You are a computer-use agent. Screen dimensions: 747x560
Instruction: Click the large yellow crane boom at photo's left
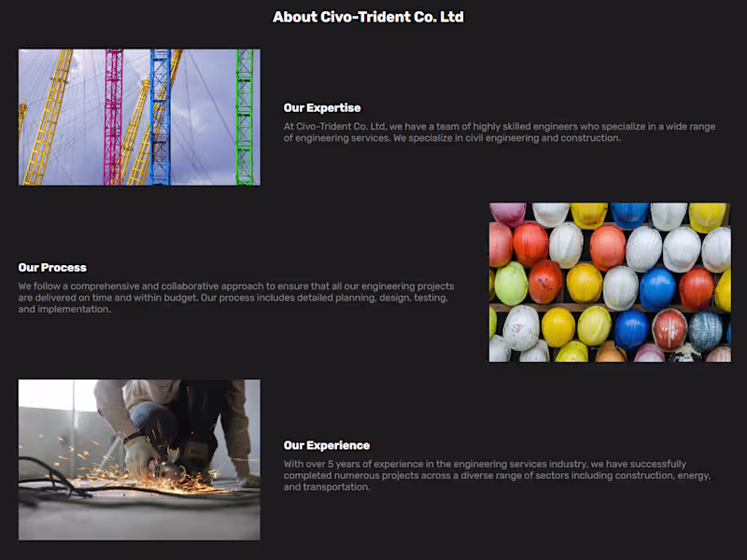coord(49,118)
